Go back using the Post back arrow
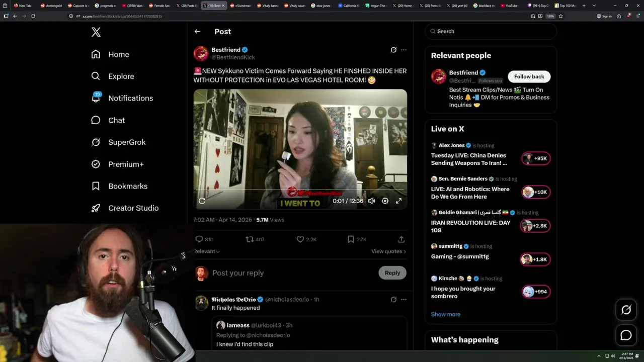The width and height of the screenshot is (644, 362). [197, 31]
